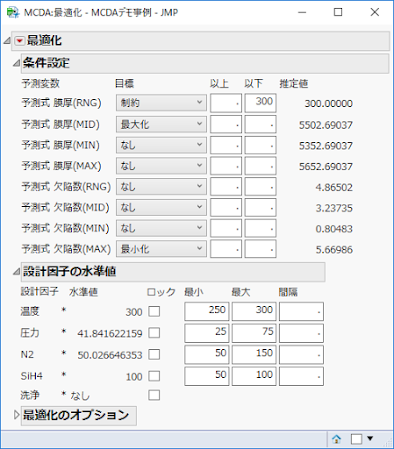Lock the 圧力 factor checkbox

[154, 333]
